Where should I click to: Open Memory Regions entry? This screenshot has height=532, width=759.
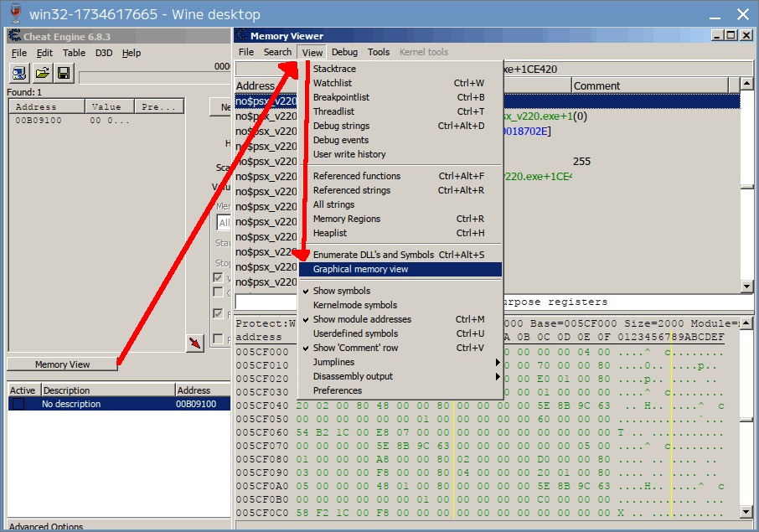click(400, 219)
